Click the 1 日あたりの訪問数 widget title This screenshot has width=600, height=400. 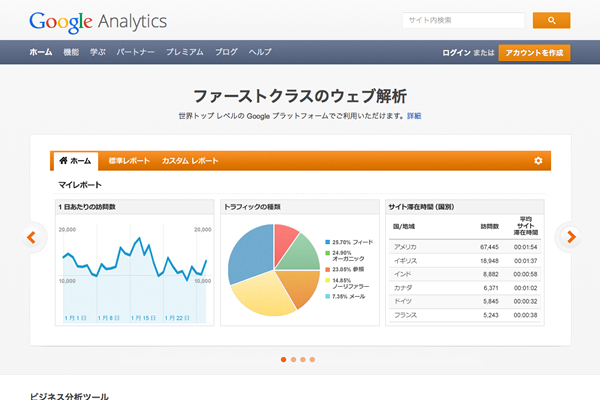tap(87, 207)
